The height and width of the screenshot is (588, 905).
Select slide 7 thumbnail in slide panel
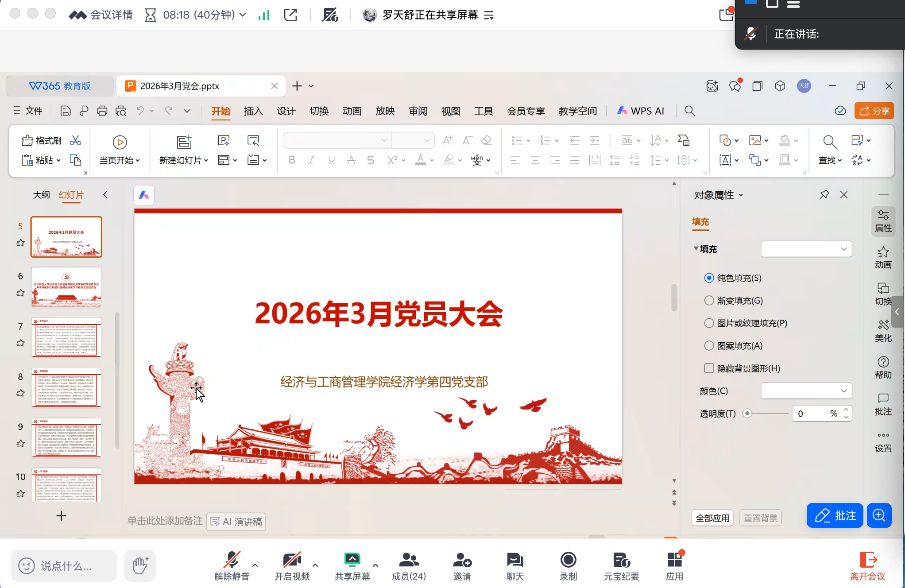tap(66, 337)
